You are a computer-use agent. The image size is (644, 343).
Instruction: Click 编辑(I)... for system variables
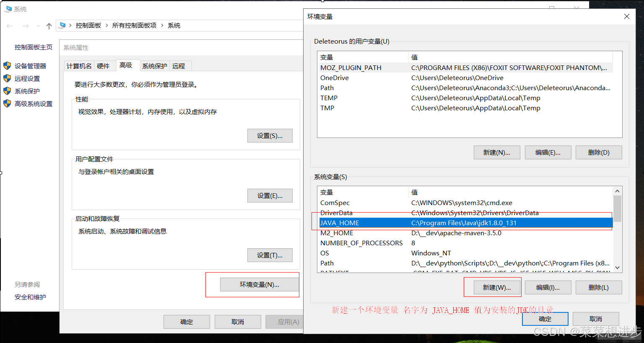548,288
